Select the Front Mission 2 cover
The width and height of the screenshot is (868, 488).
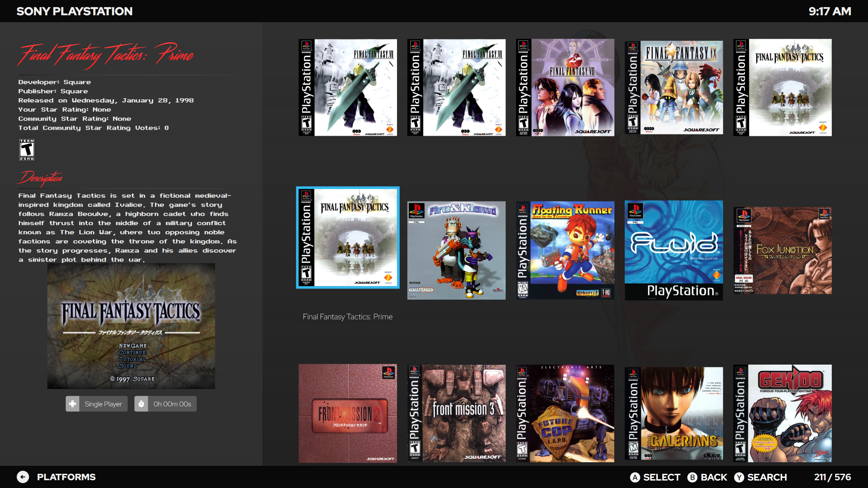tap(348, 413)
